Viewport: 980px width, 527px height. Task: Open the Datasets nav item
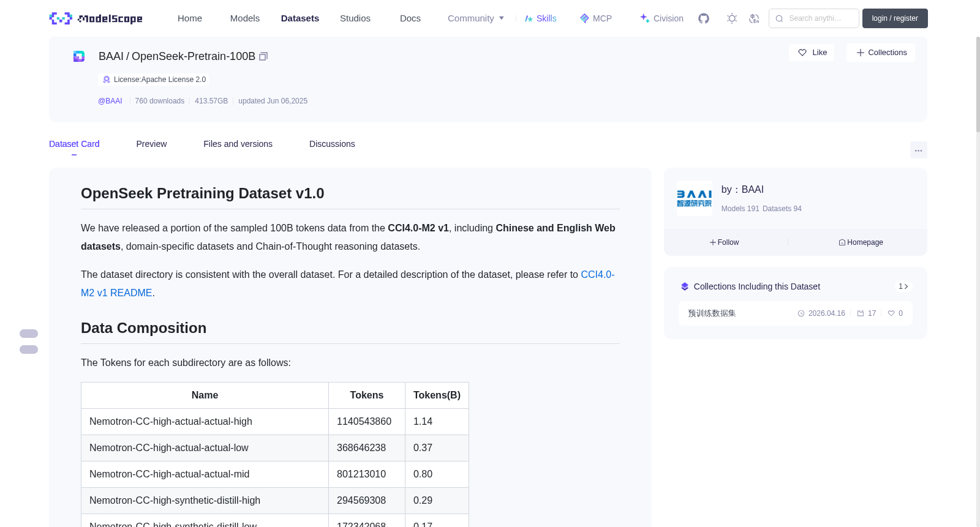coord(300,18)
